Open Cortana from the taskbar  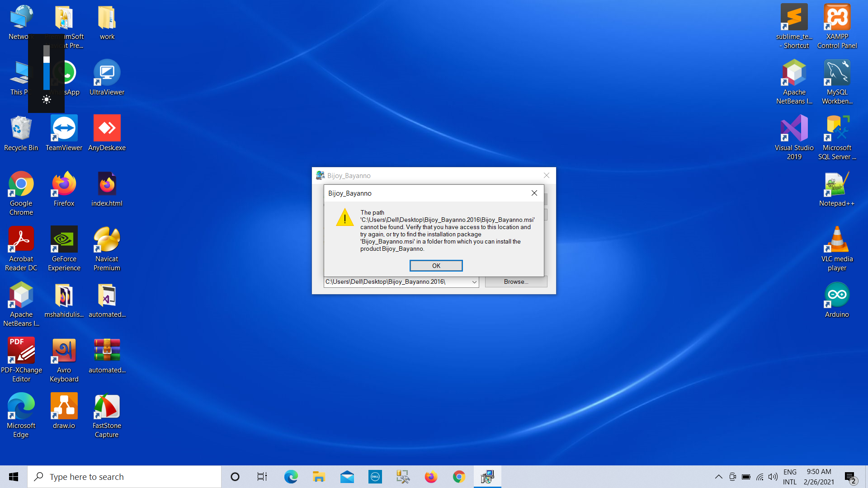coord(235,477)
